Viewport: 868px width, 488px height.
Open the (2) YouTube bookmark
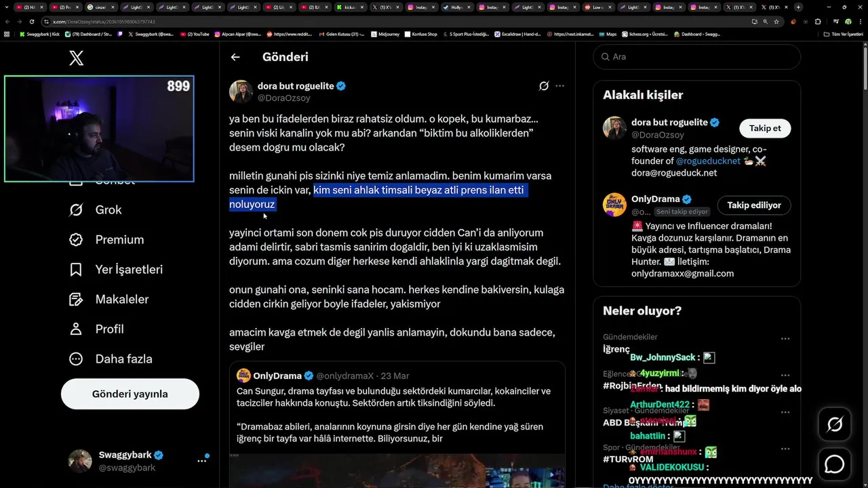point(195,34)
